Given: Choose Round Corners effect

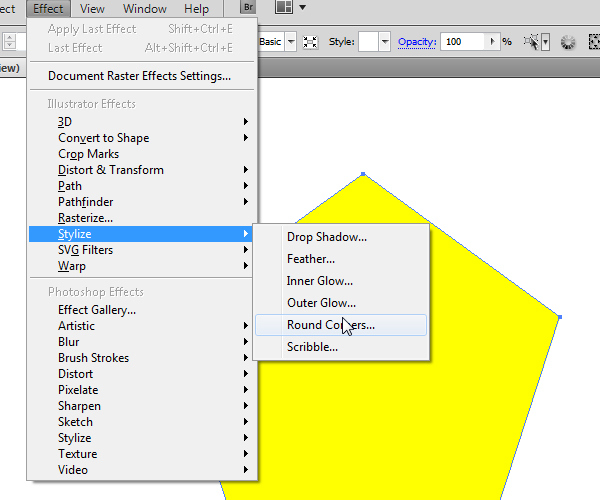Looking at the screenshot, I should coord(341,325).
